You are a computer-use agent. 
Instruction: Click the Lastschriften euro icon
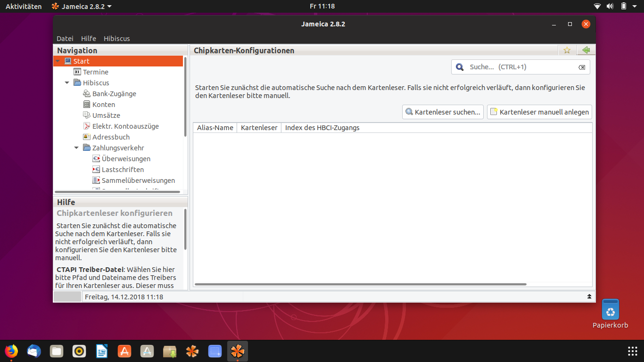[96, 170]
